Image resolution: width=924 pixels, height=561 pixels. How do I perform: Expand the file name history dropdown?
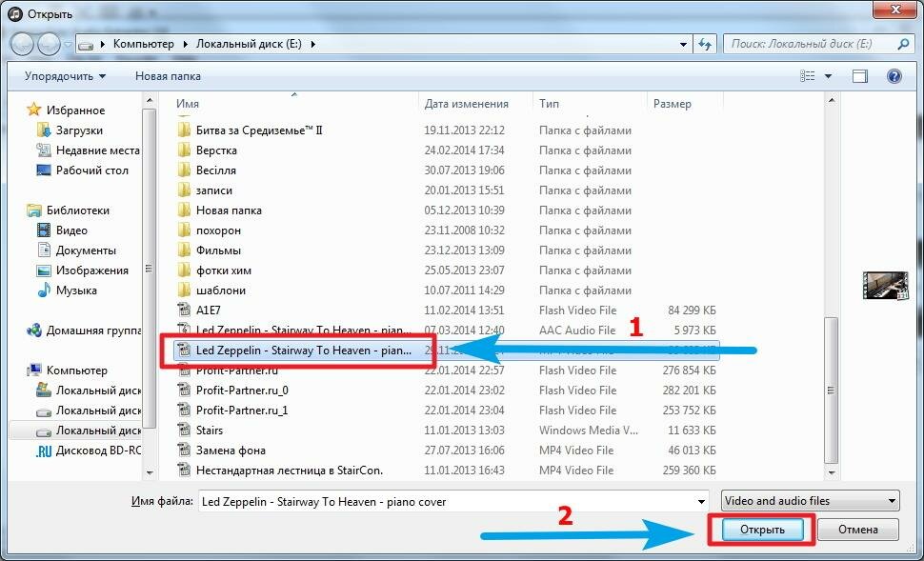700,501
